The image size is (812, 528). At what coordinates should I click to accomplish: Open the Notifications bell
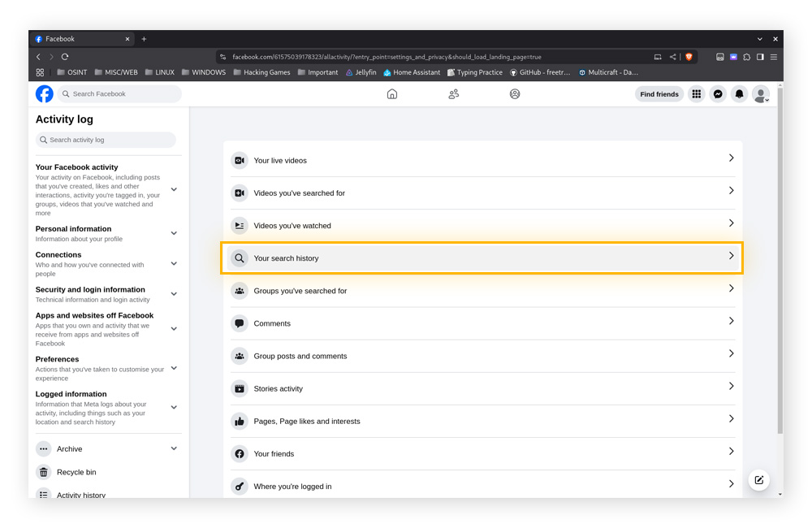coord(740,93)
